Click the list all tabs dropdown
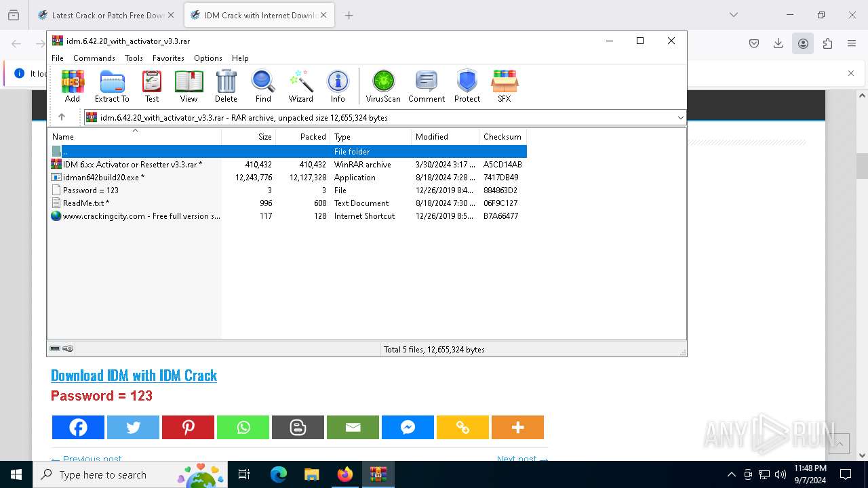The image size is (868, 488). tap(733, 15)
